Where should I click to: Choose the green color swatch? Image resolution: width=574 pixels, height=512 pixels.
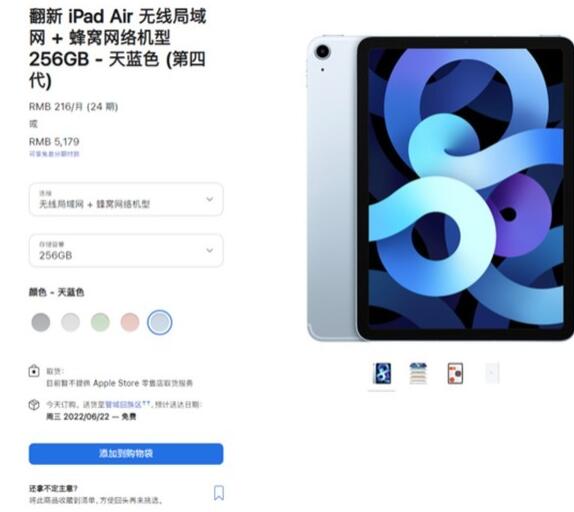pyautogui.click(x=100, y=322)
